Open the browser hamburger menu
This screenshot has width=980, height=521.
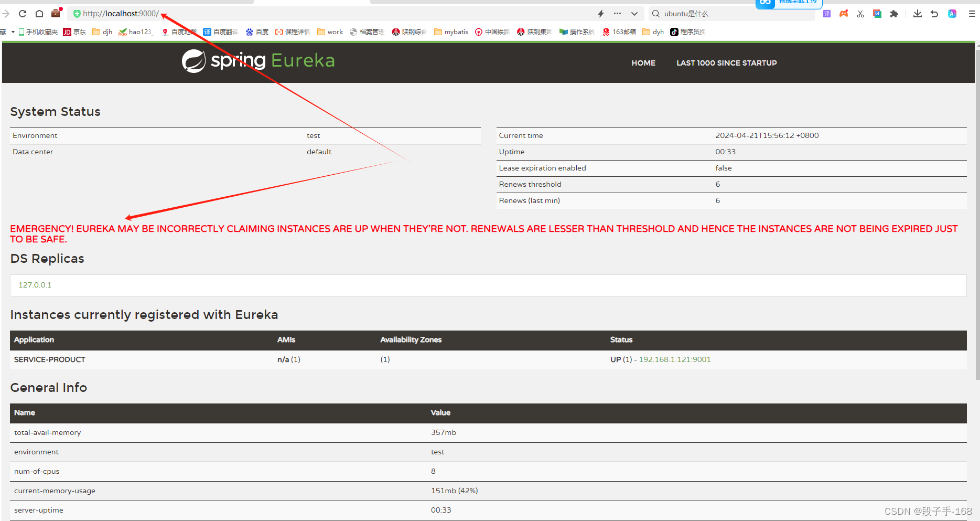[x=972, y=14]
